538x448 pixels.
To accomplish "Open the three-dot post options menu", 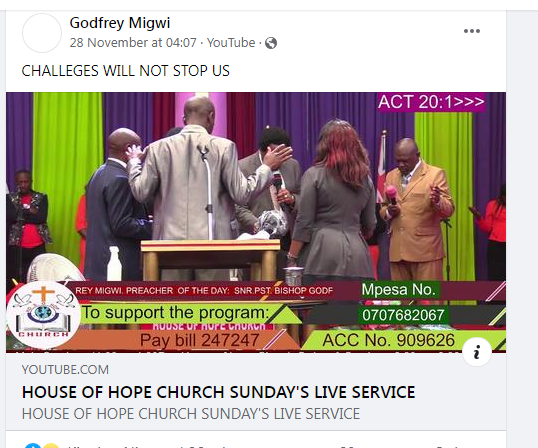I will [x=472, y=31].
